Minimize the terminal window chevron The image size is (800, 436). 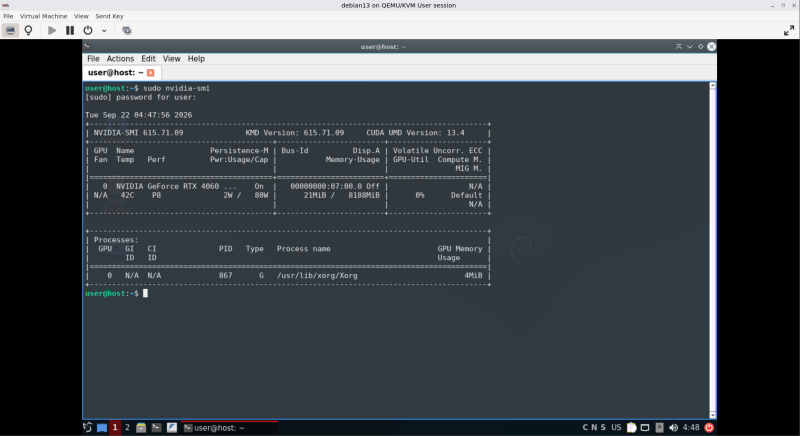[690, 46]
